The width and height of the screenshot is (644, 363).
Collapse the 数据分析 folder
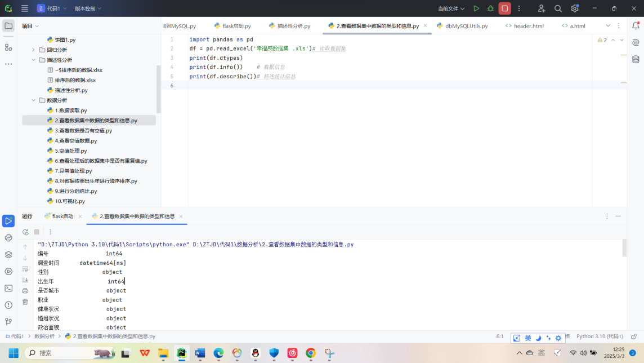(x=33, y=100)
